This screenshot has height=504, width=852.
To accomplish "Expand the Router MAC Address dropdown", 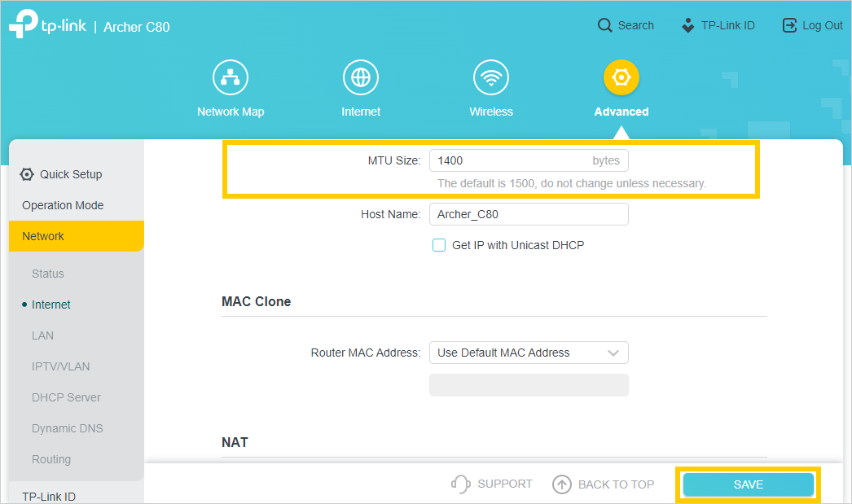I will click(x=529, y=353).
